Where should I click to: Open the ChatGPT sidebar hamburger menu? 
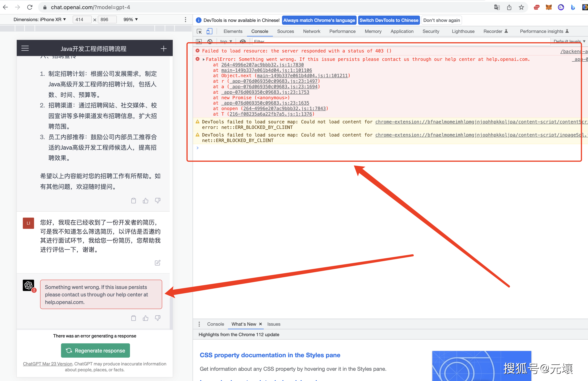[x=25, y=48]
